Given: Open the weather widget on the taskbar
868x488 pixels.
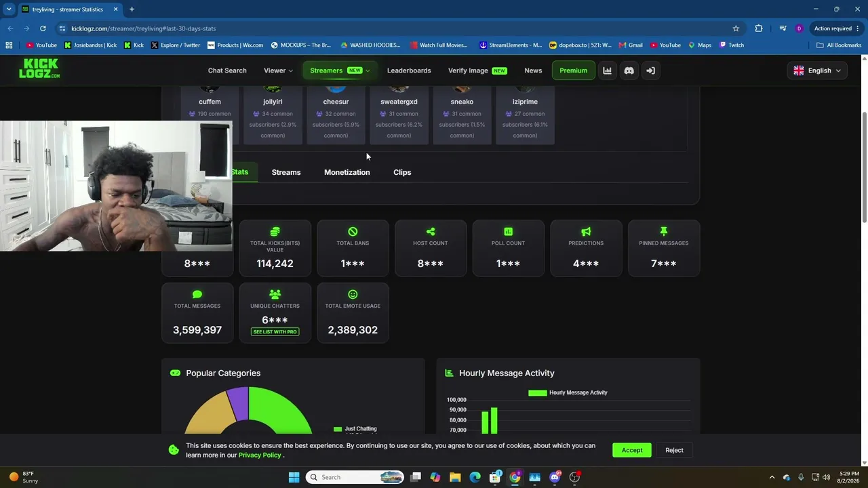Looking at the screenshot, I should pyautogui.click(x=24, y=477).
